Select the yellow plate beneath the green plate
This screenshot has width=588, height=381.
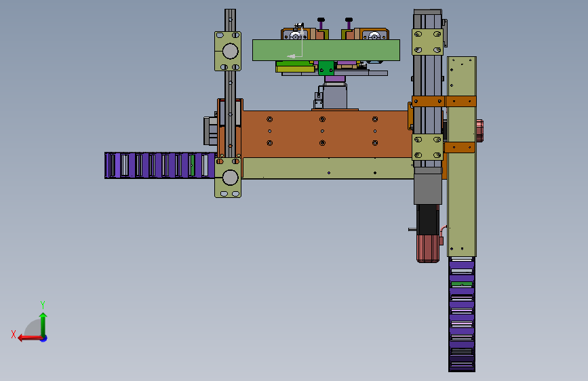tap(295, 69)
